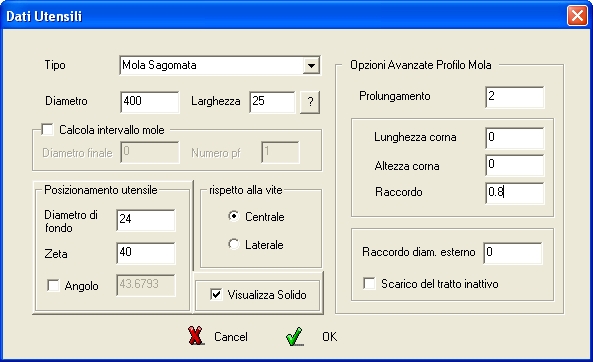Click the Diametro input field
The image size is (593, 362).
coord(150,102)
